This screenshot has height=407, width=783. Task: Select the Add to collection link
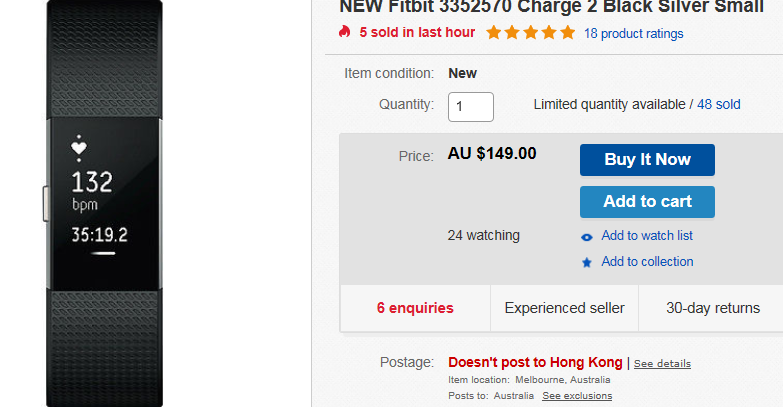tap(647, 261)
